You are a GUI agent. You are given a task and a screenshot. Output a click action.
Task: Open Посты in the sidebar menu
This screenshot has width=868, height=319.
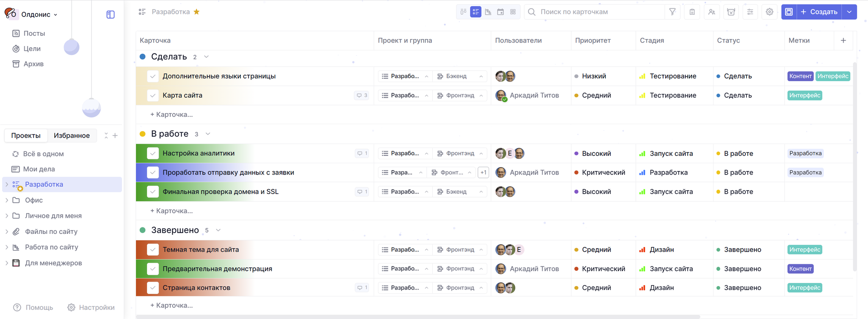(34, 33)
